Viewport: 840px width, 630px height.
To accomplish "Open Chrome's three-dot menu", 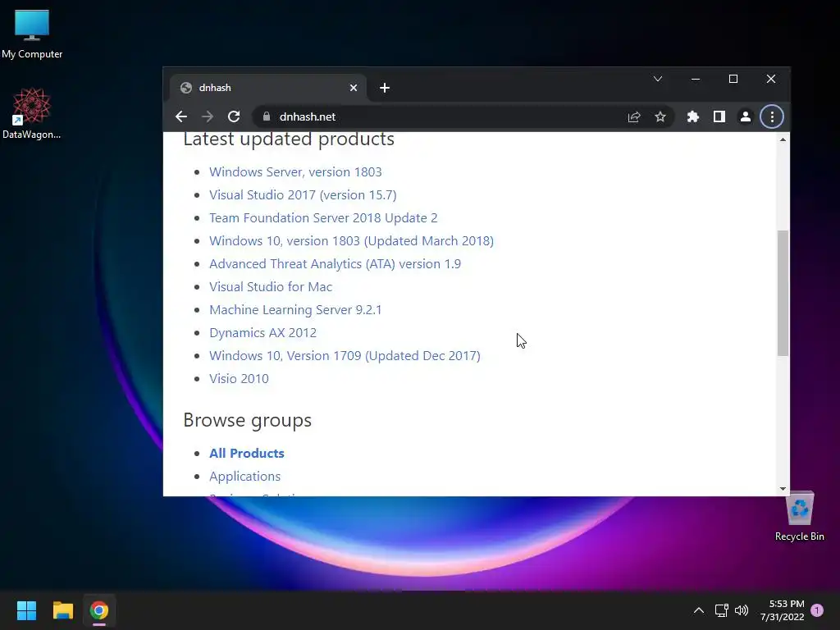I will click(x=771, y=116).
